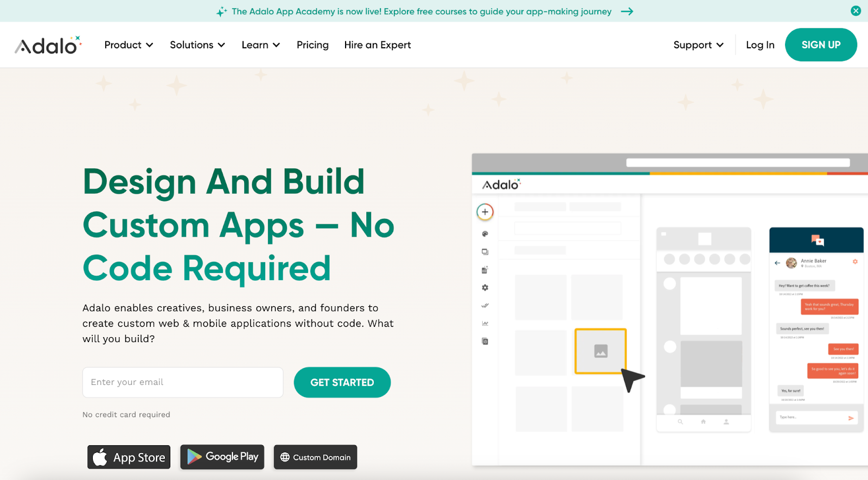Open the Google Play badge

(x=222, y=457)
